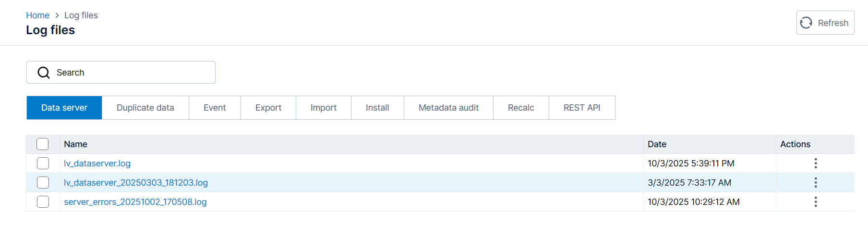This screenshot has width=868, height=227.
Task: Go to the Import tab
Action: pos(324,108)
